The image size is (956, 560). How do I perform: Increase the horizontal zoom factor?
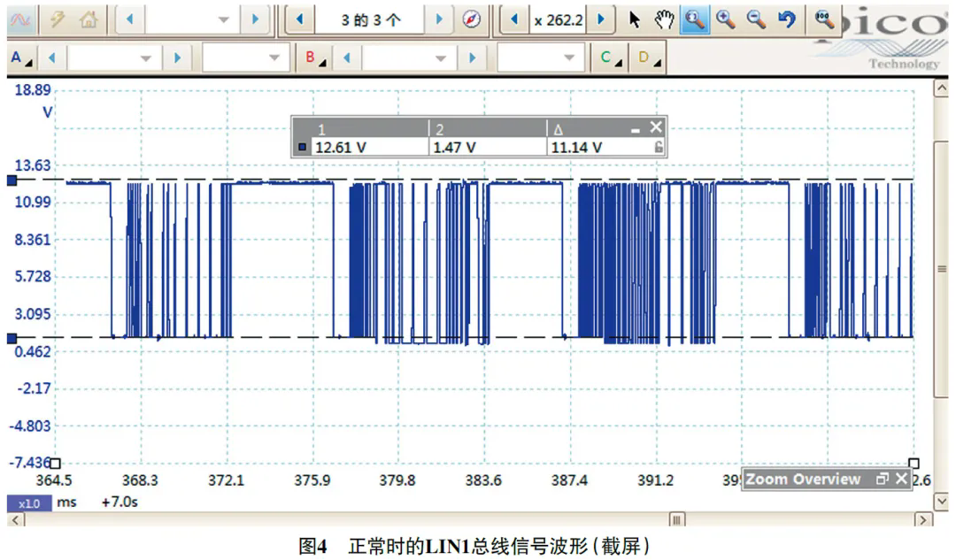pos(601,20)
